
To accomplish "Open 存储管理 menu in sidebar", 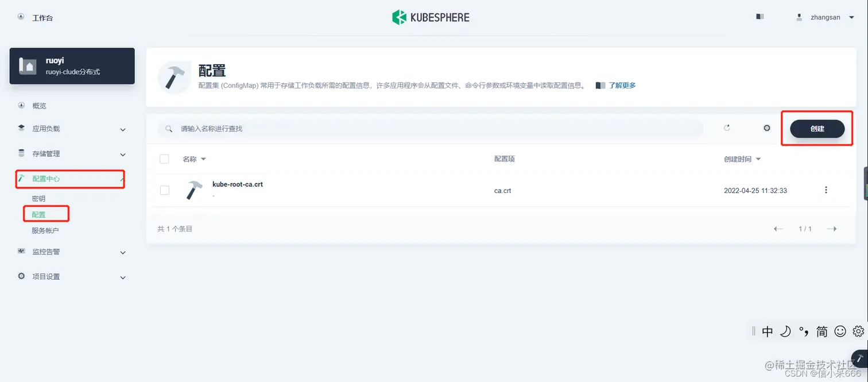I will [46, 154].
